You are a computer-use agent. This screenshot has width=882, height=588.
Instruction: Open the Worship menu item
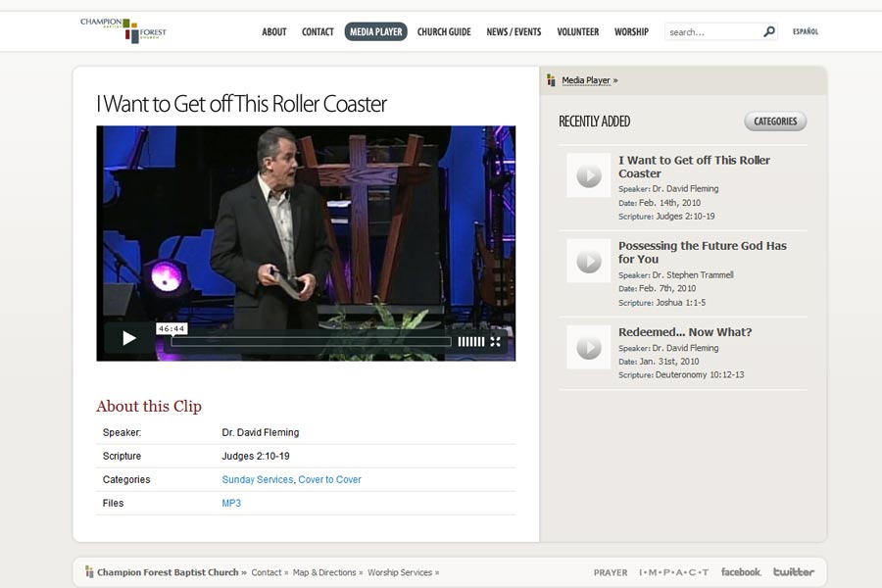tap(631, 32)
